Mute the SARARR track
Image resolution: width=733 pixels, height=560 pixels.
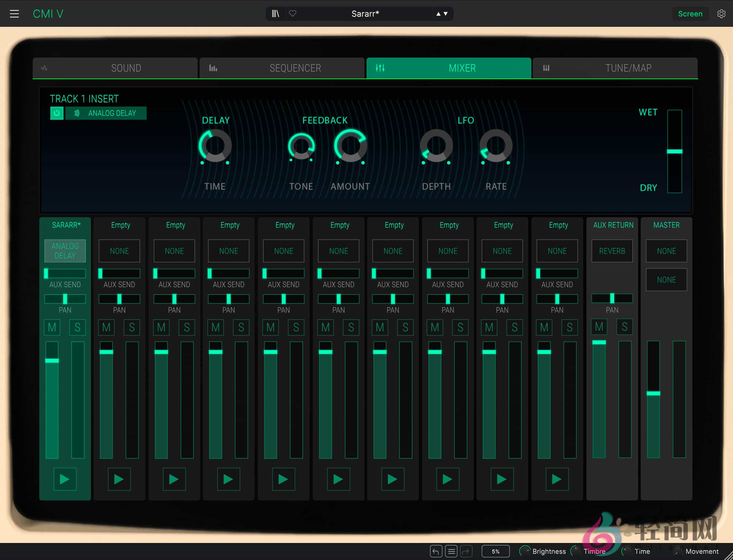point(52,327)
